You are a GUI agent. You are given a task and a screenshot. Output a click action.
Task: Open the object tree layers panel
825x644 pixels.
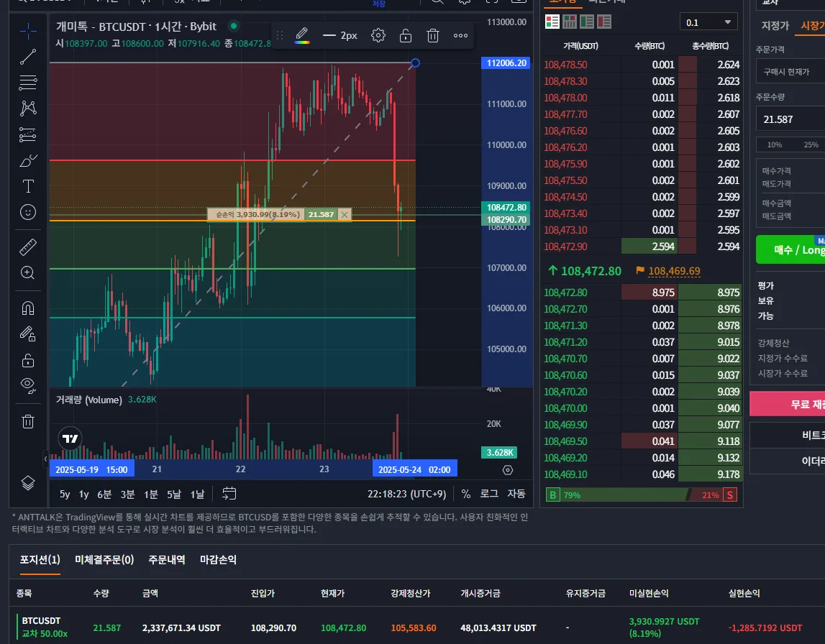(x=28, y=482)
